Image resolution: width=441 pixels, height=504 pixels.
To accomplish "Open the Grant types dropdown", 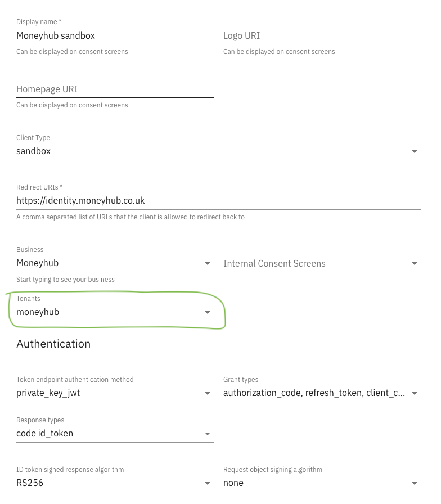I will pos(315,393).
